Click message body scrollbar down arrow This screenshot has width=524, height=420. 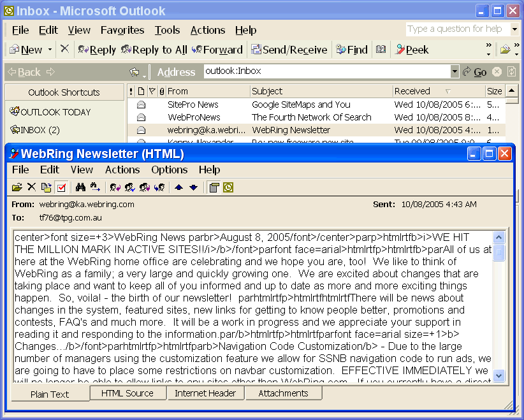[499, 375]
